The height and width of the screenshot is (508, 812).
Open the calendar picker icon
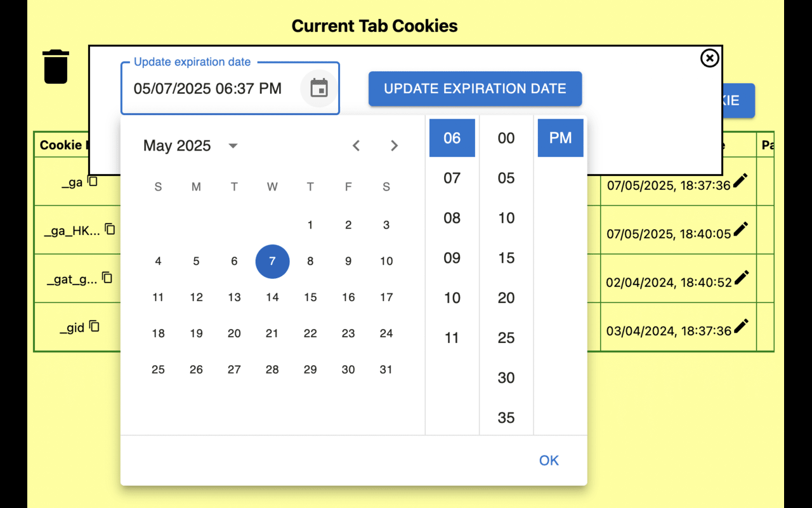(318, 88)
